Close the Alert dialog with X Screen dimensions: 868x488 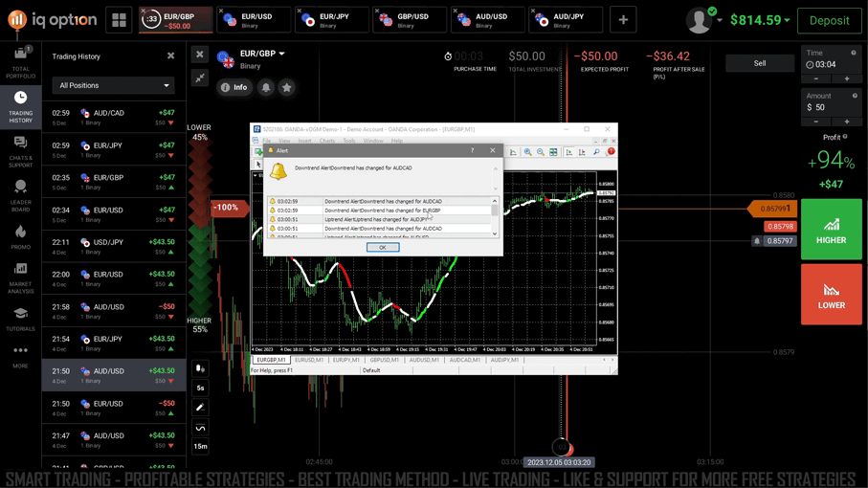(x=492, y=150)
